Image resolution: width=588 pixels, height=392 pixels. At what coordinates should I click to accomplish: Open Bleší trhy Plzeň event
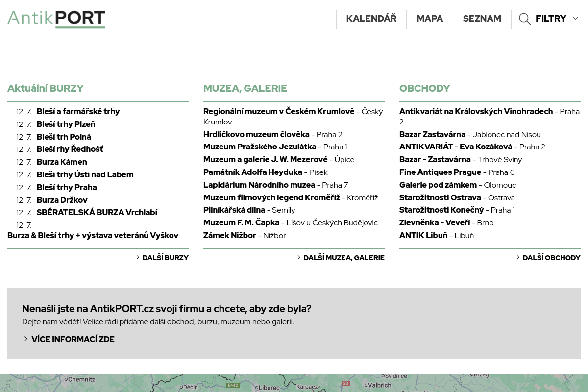point(66,124)
